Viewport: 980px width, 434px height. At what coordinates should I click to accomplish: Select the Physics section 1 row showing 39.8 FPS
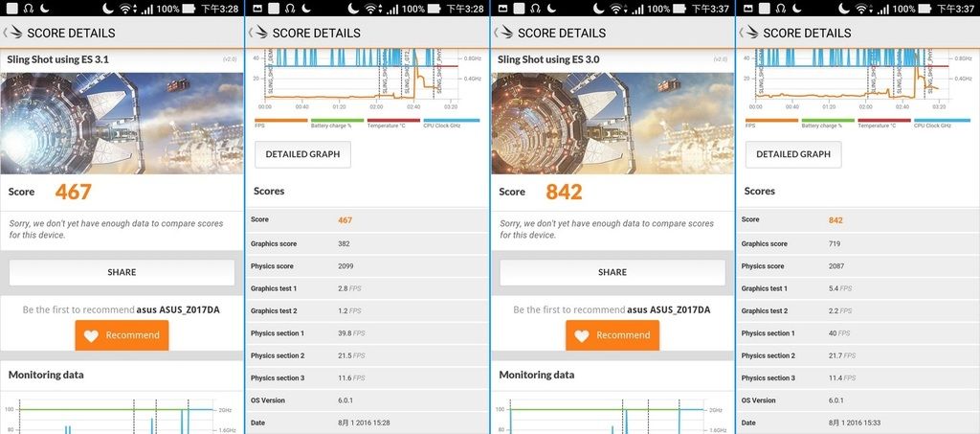[x=366, y=333]
